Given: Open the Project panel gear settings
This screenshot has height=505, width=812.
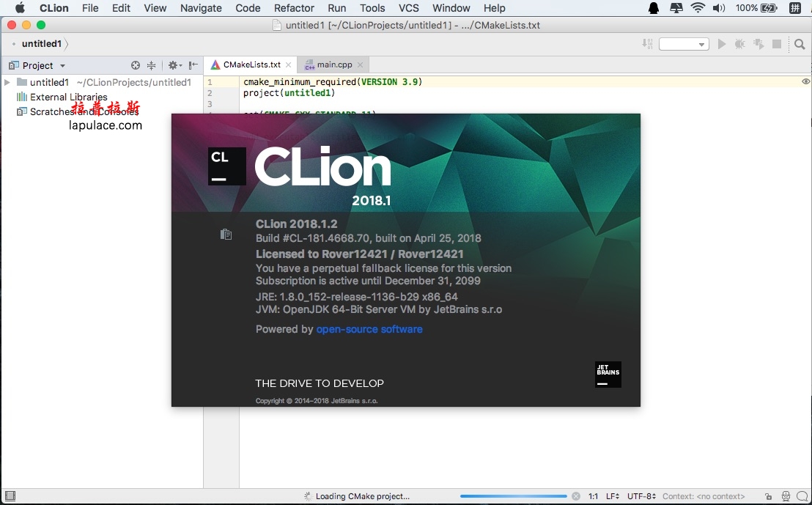Looking at the screenshot, I should tap(174, 65).
